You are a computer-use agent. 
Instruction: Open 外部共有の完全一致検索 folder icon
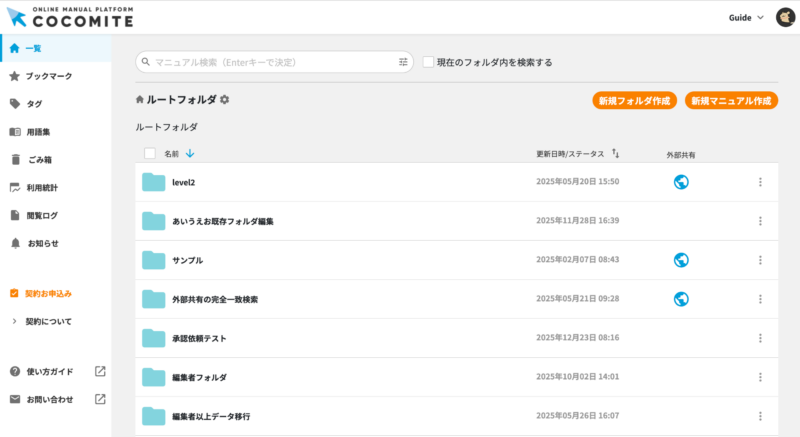[x=154, y=299]
